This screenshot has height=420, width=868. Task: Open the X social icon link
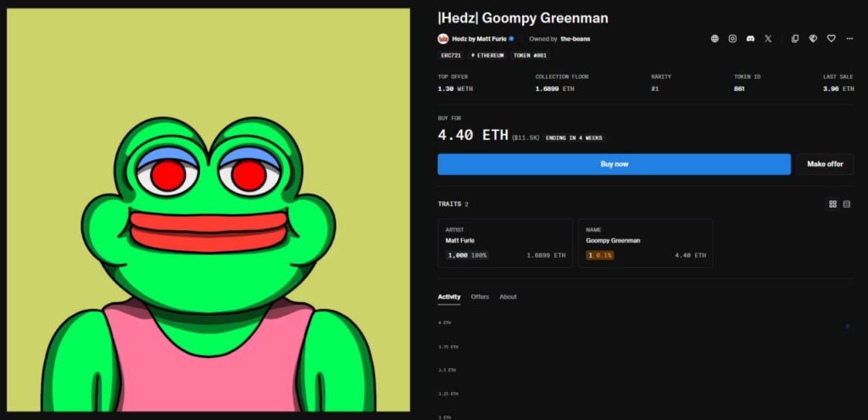pyautogui.click(x=768, y=39)
